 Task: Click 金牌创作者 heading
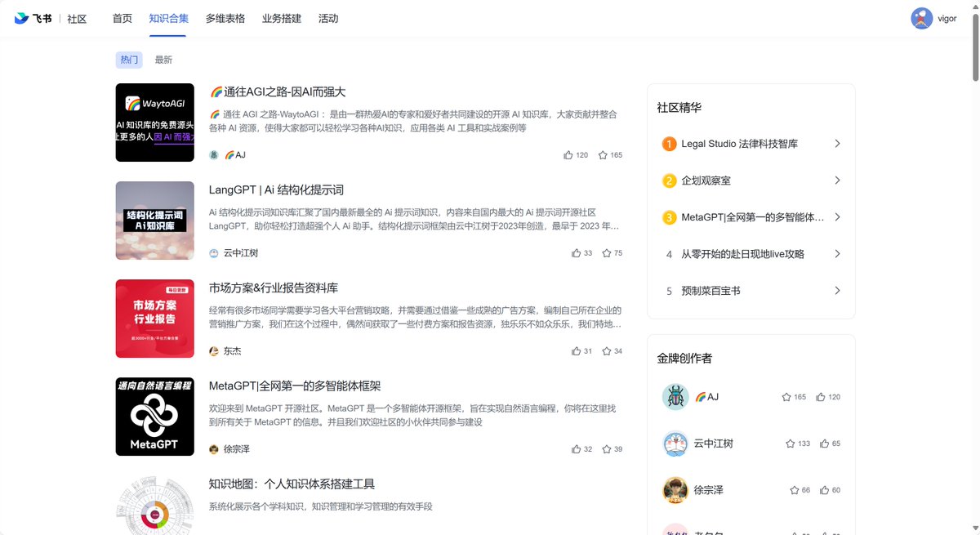pos(684,358)
